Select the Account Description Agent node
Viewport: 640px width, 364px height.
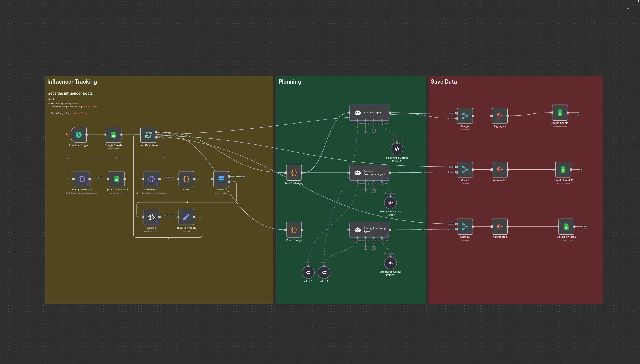tap(370, 173)
